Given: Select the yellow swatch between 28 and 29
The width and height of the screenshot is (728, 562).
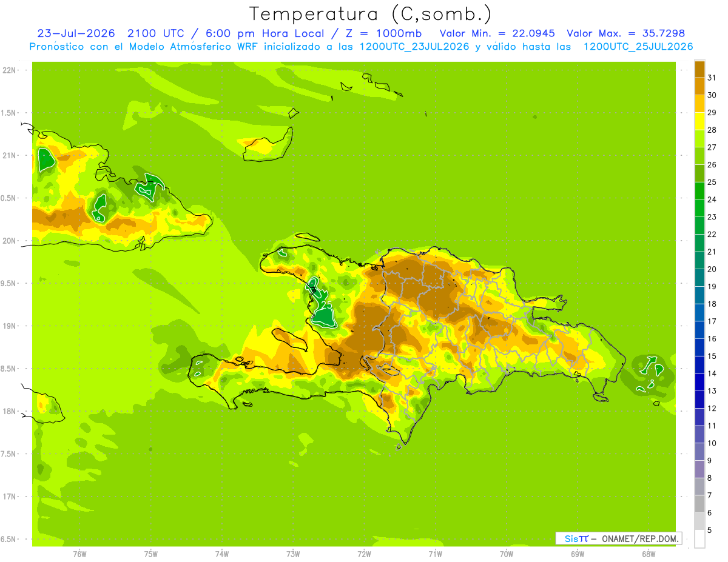Looking at the screenshot, I should pos(699,121).
